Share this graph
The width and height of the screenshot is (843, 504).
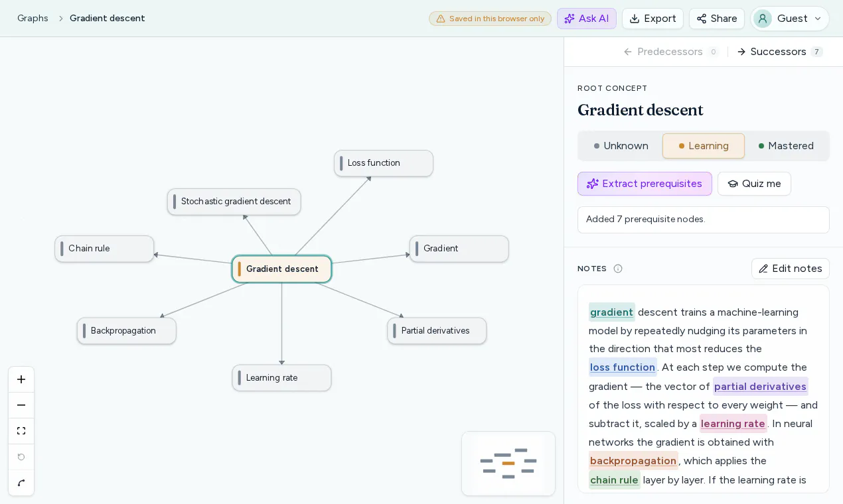717,19
